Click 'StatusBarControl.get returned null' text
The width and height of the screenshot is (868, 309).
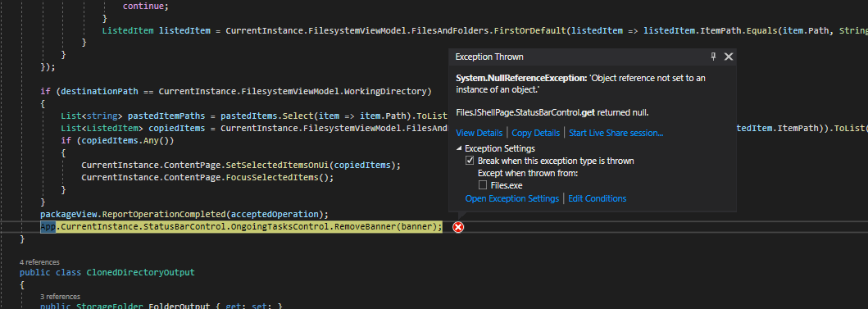[x=552, y=113]
